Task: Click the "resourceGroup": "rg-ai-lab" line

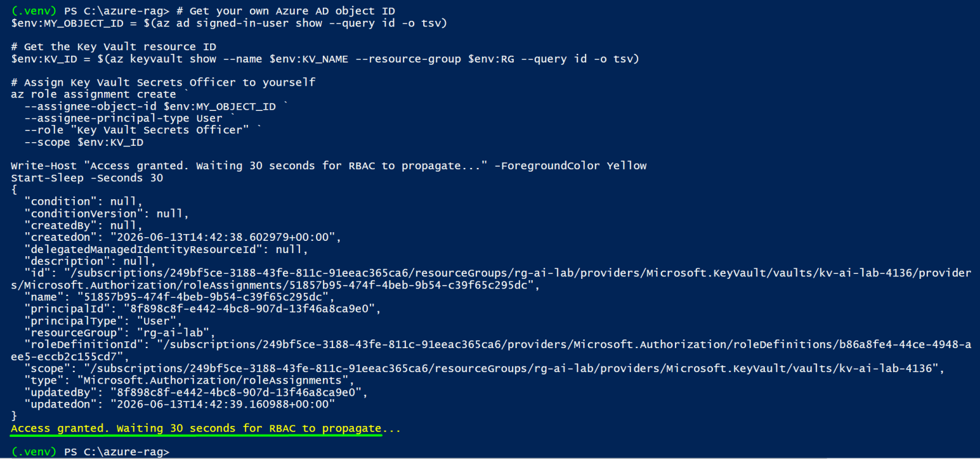Action: click(120, 333)
